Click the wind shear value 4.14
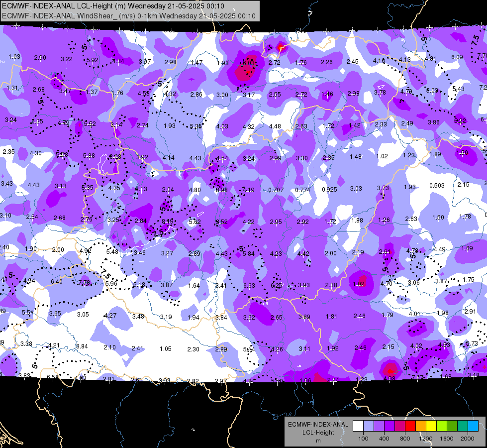The height and width of the screenshot is (448, 487). coord(168,158)
